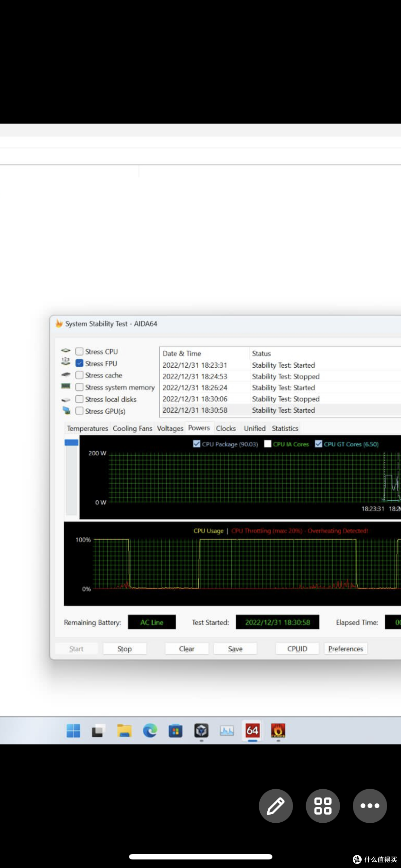Image resolution: width=401 pixels, height=868 pixels.
Task: Click the CPU Usage graph label
Action: [x=208, y=531]
